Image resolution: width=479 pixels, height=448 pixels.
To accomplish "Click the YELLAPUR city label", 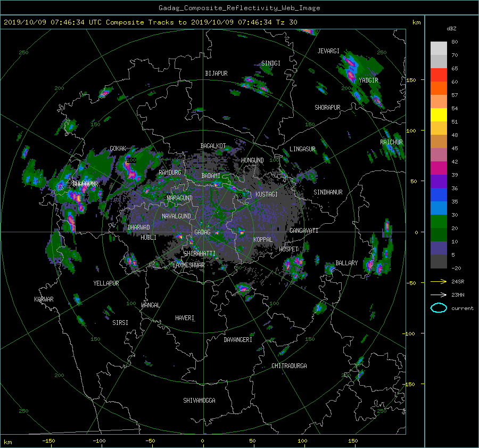I will 106,283.
